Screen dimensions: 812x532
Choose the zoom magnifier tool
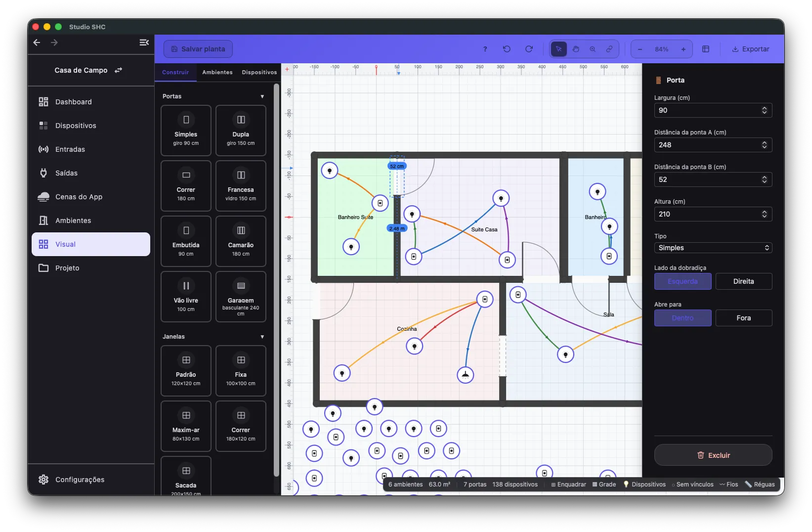[x=593, y=49]
